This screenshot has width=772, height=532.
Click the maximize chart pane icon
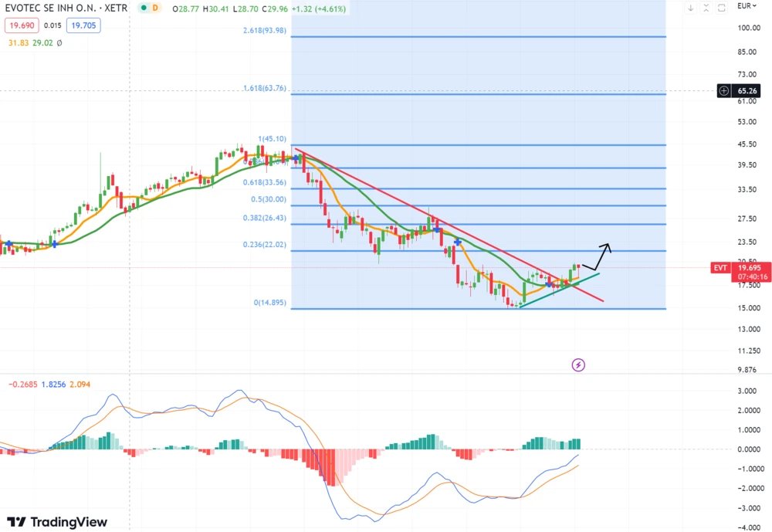coord(720,8)
